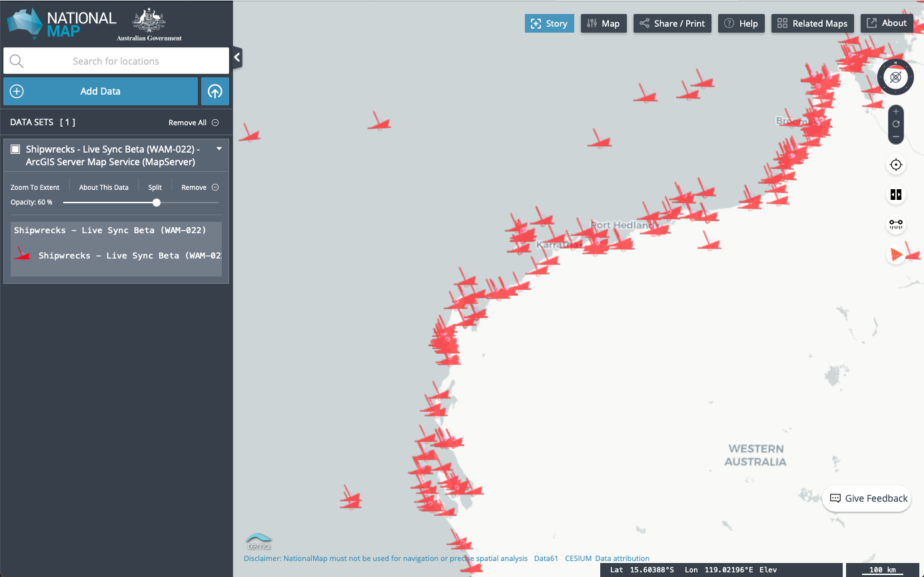Enable the Shipwrecks dataset visibility checkbox
Screen dimensions: 924x577
(x=14, y=149)
